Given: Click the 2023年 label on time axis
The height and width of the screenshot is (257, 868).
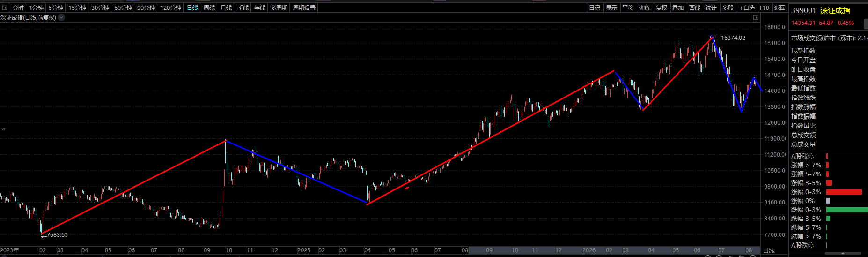Looking at the screenshot, I should [9, 250].
